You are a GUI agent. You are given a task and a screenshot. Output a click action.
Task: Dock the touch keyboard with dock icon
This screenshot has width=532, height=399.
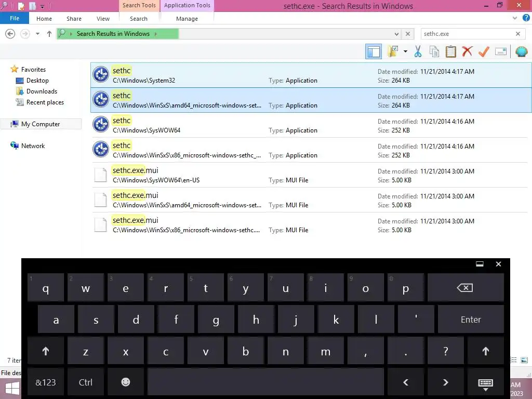point(480,264)
